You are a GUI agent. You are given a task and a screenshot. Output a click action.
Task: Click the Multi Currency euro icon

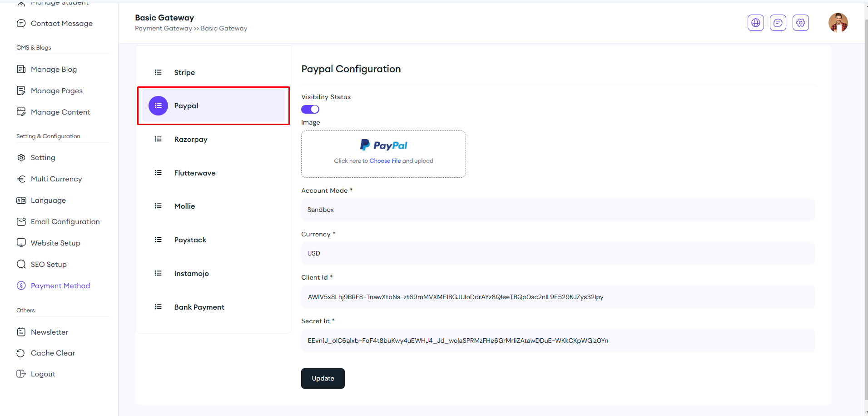[x=21, y=179]
